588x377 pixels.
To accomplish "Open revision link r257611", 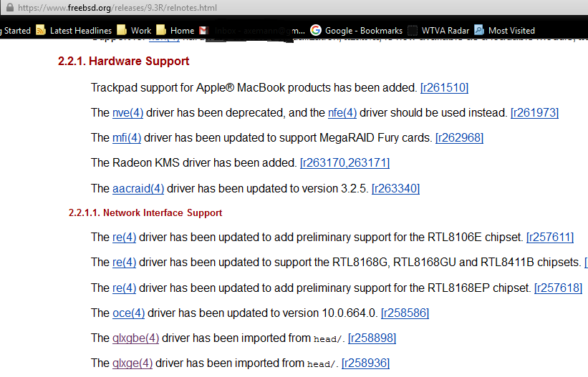I will tap(550, 238).
